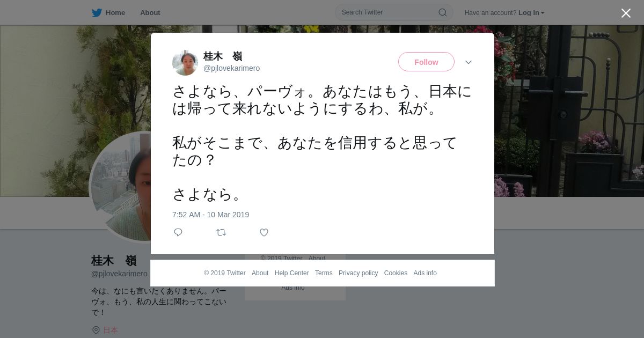Screen dimensions: 644x338
Task: Open the tweet timestamp 7:52 AM - 10 Mar 2019
Action: 210,215
